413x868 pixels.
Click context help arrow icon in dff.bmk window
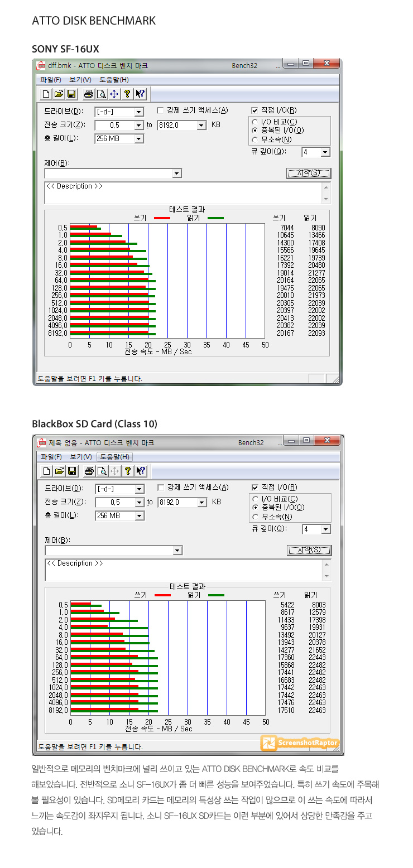click(x=140, y=94)
